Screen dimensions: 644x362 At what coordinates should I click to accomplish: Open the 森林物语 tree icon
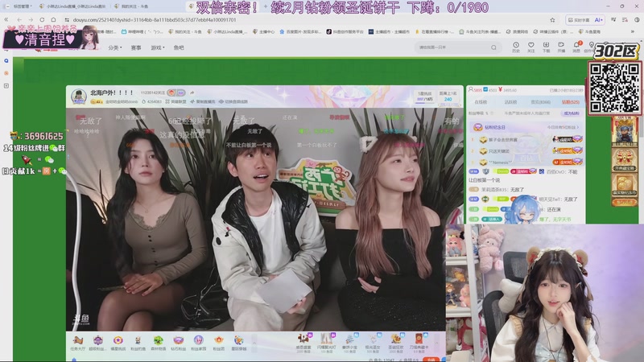(158, 343)
